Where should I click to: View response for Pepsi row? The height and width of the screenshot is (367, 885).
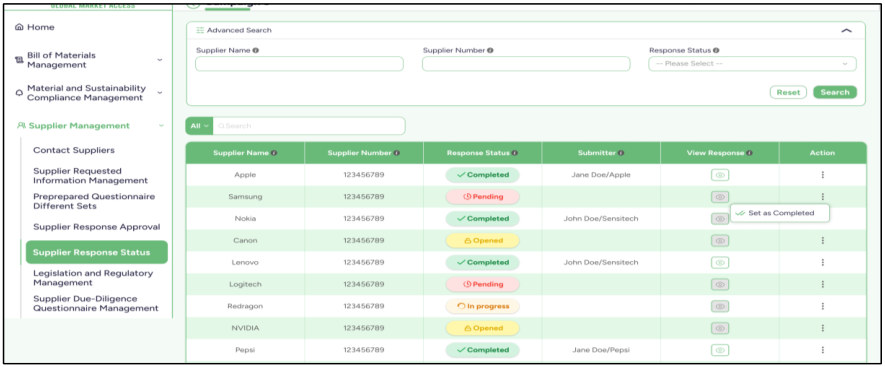tap(720, 350)
